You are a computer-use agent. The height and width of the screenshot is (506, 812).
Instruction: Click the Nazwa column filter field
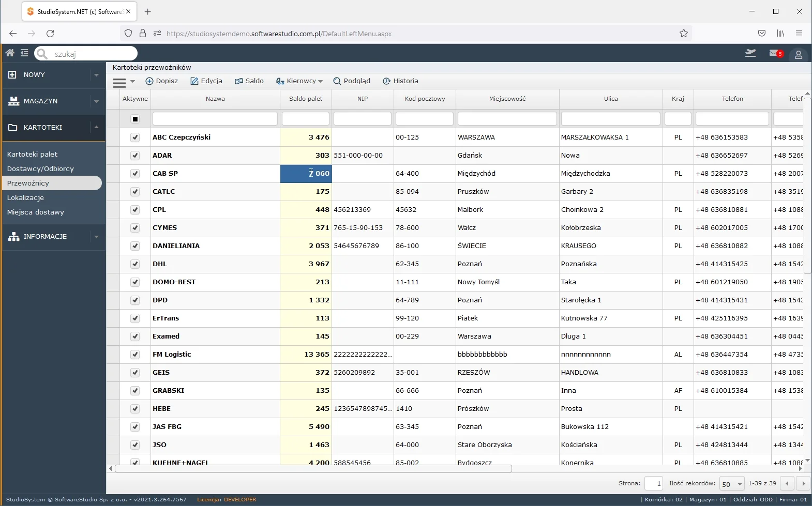pos(215,119)
